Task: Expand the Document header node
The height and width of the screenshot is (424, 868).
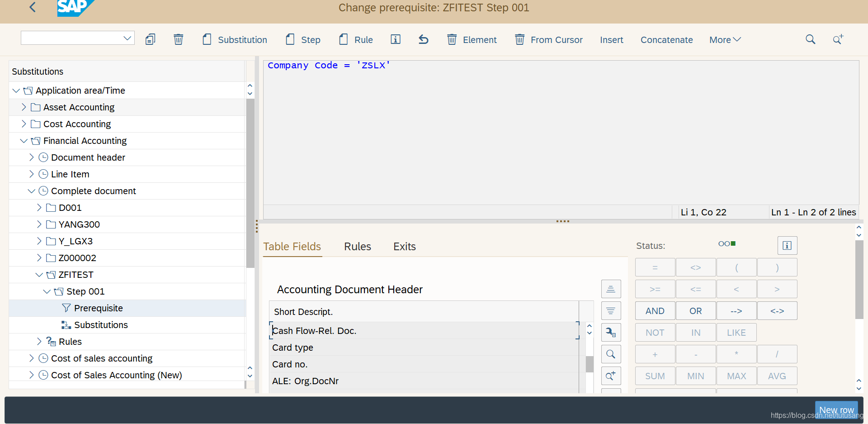Action: (x=32, y=157)
